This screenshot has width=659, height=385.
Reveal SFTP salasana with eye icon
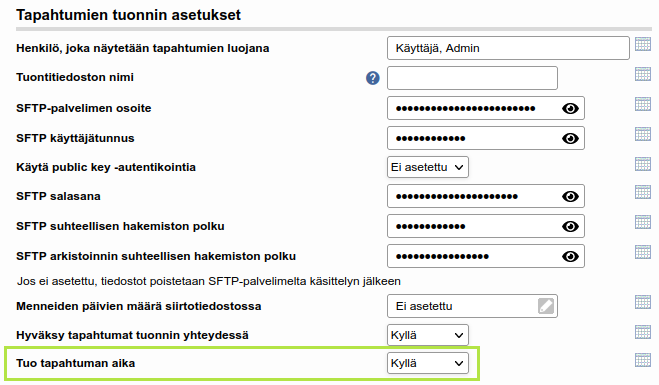tap(570, 196)
